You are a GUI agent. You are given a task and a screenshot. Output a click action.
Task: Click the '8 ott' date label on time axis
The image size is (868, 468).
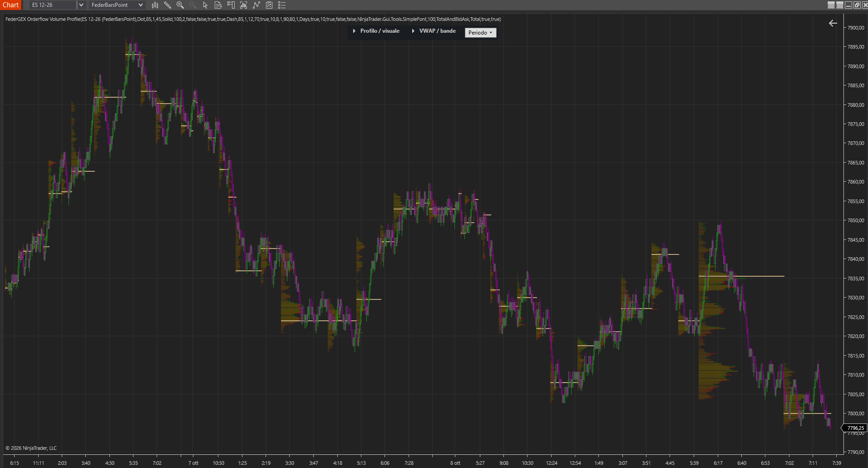coord(455,463)
